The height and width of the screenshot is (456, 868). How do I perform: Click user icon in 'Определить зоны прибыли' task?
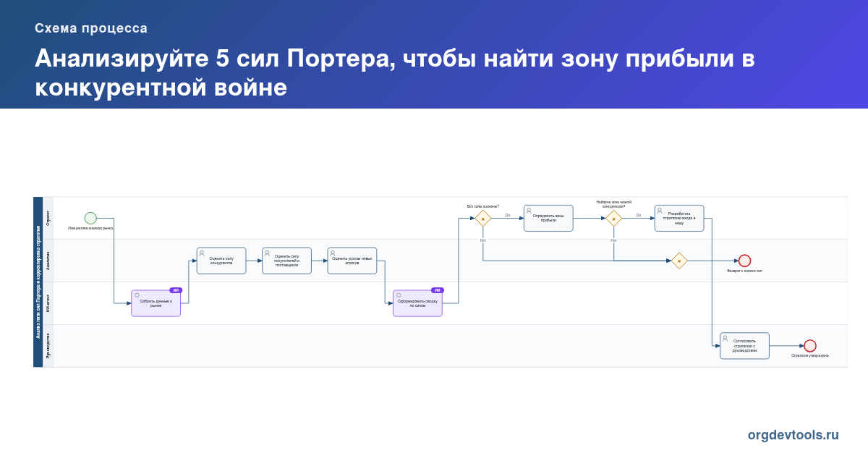click(529, 211)
